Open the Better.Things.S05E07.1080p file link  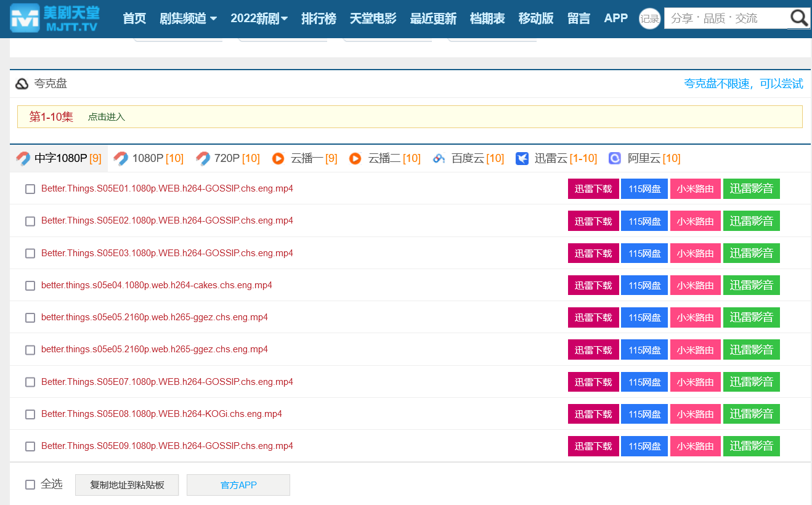click(x=167, y=382)
